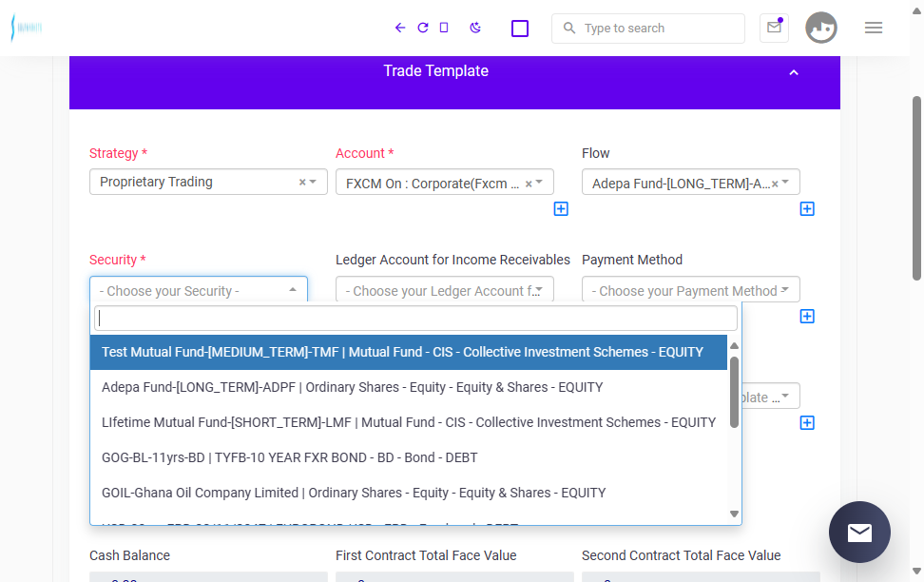Image resolution: width=924 pixels, height=582 pixels.
Task: Click the plus icon beside the partially hidden dropdown
Action: 807,423
